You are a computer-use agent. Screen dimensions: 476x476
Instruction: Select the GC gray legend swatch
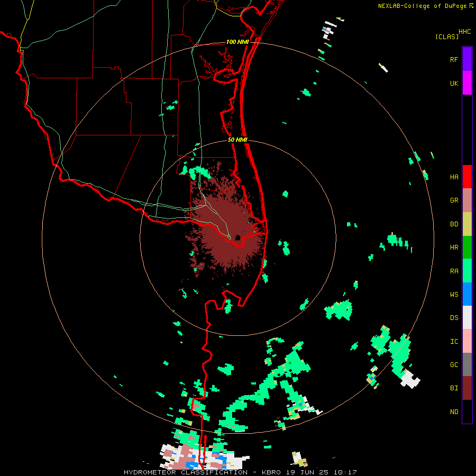[x=467, y=364]
